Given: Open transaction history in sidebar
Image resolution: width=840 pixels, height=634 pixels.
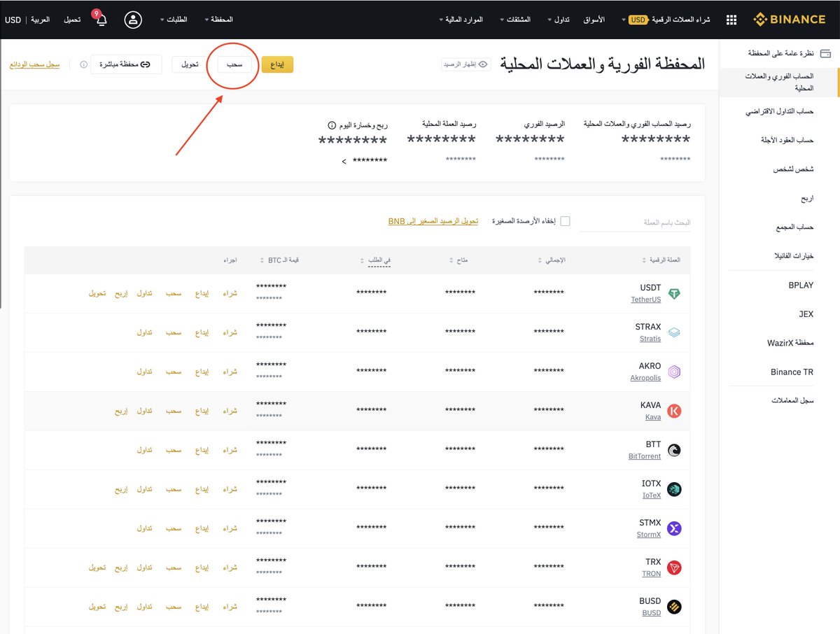Looking at the screenshot, I should 793,401.
